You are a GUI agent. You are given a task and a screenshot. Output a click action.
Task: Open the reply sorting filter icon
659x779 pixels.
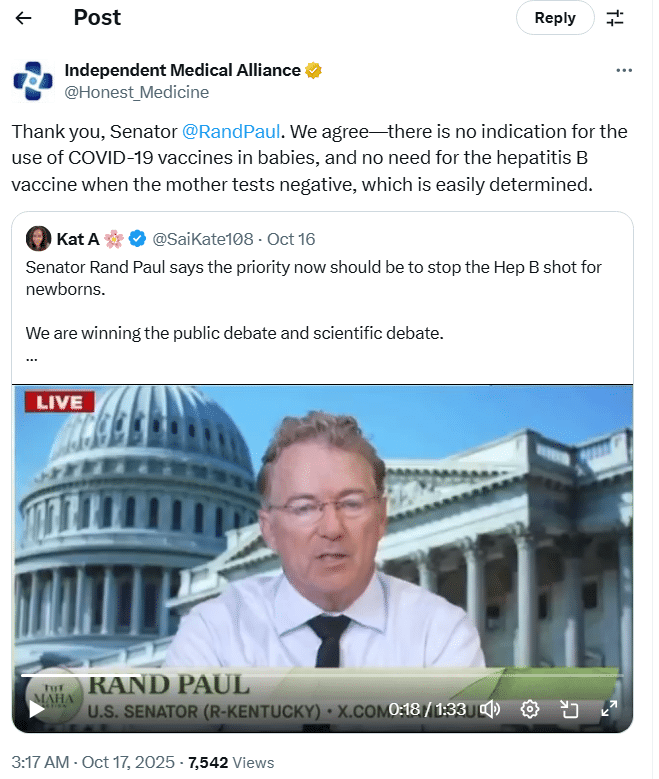coord(615,18)
